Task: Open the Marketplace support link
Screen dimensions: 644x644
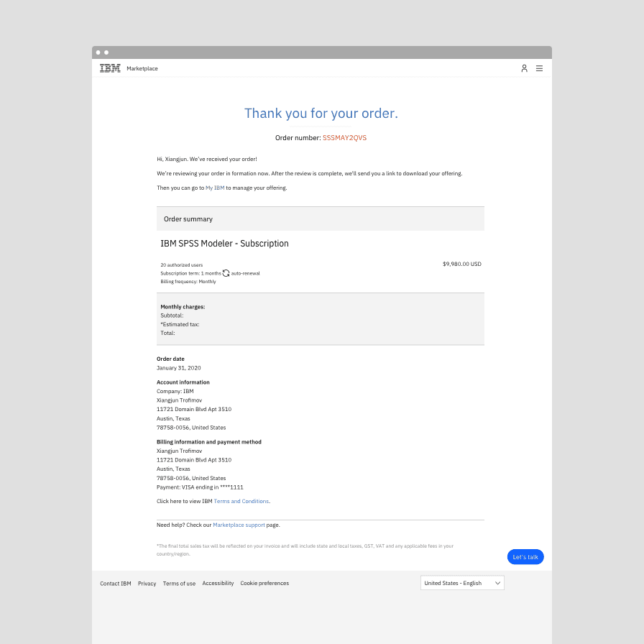Action: [x=239, y=525]
